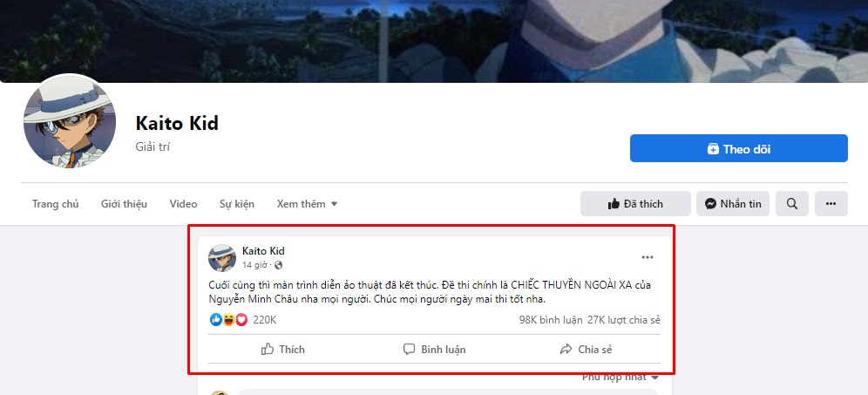The width and height of the screenshot is (868, 395).
Task: Open the Trang chủ tab
Action: [x=55, y=204]
